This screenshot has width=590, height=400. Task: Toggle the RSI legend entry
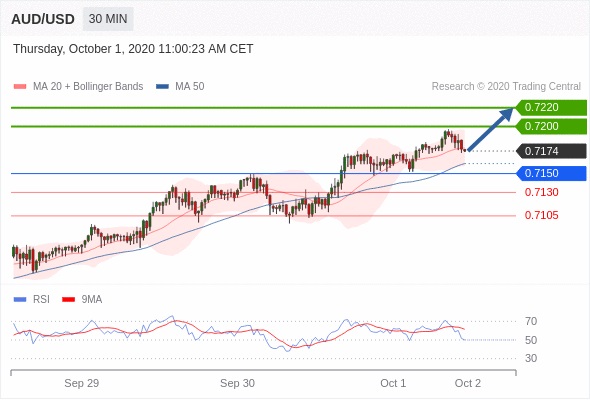point(31,299)
